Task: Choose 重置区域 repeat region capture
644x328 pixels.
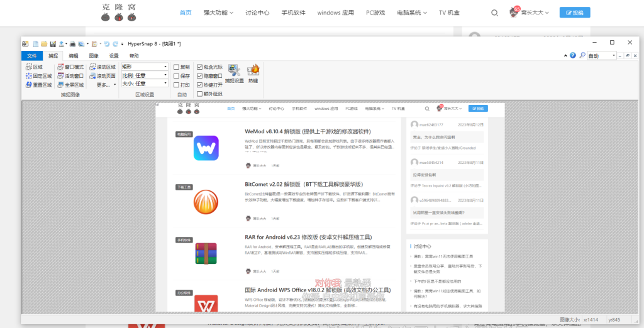Action: (x=38, y=85)
